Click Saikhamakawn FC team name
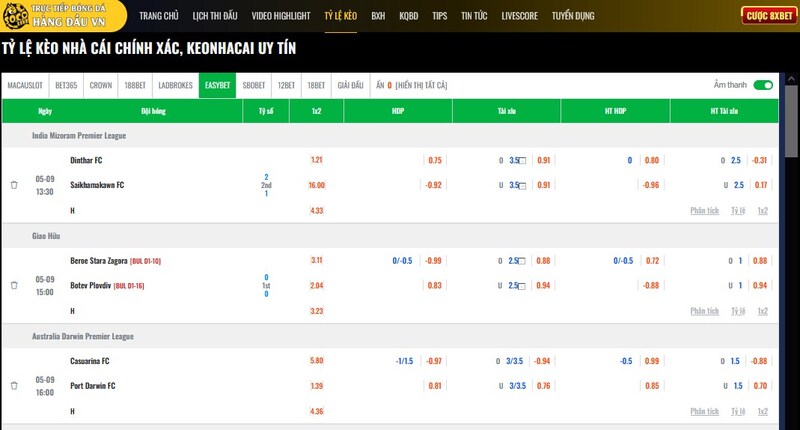This screenshot has height=430, width=800. [x=97, y=185]
